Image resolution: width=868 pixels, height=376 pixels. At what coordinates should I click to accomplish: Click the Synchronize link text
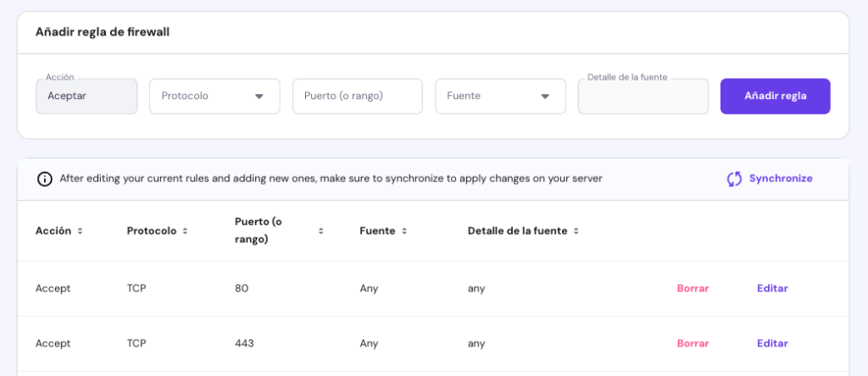point(780,179)
